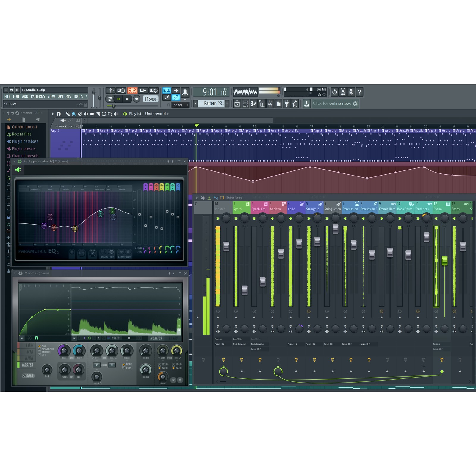Expand the Playlist - Underworld arrow menu
476x476 pixels.
click(x=168, y=114)
